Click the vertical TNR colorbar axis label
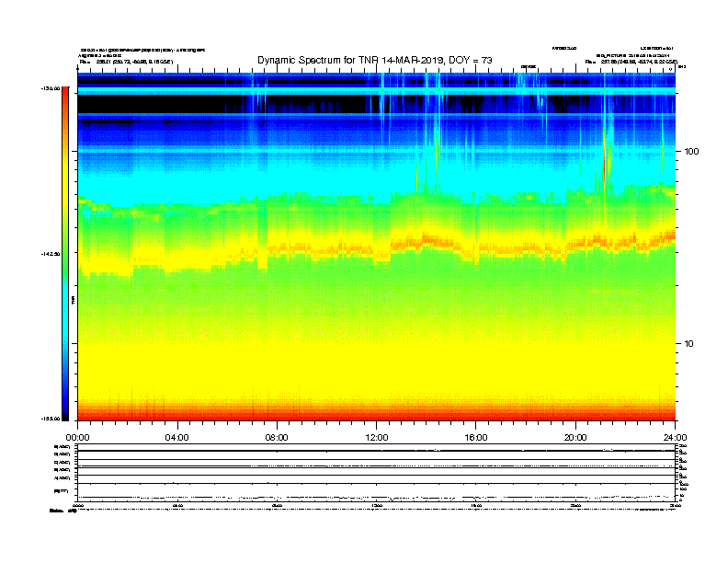Screen dimensions: 728x563 [x=73, y=300]
